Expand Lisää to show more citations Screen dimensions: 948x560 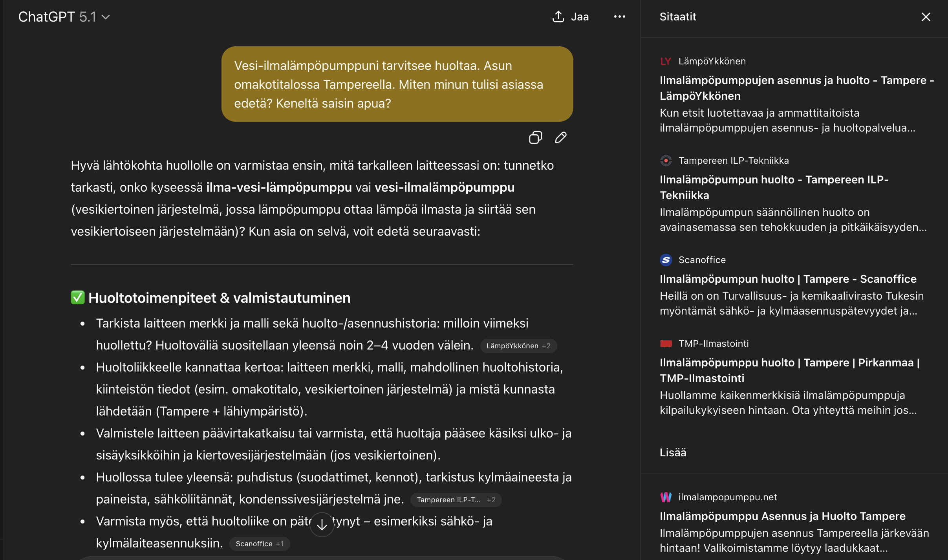pyautogui.click(x=673, y=453)
